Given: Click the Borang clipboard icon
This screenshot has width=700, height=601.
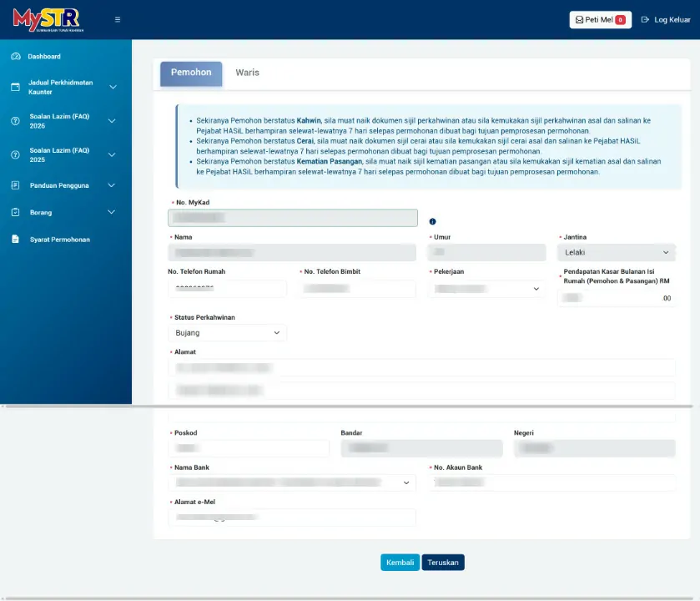Looking at the screenshot, I should 15,213.
